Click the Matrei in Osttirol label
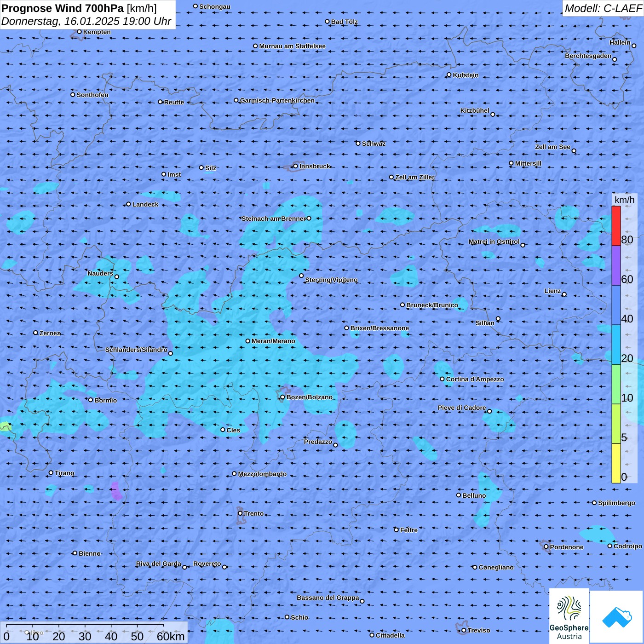The width and height of the screenshot is (644, 644). point(494,241)
